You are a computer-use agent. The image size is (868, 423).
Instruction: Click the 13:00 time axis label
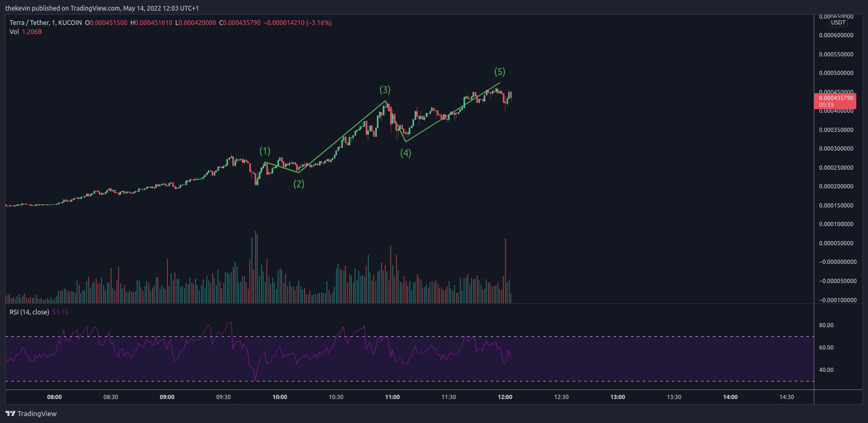coord(618,397)
